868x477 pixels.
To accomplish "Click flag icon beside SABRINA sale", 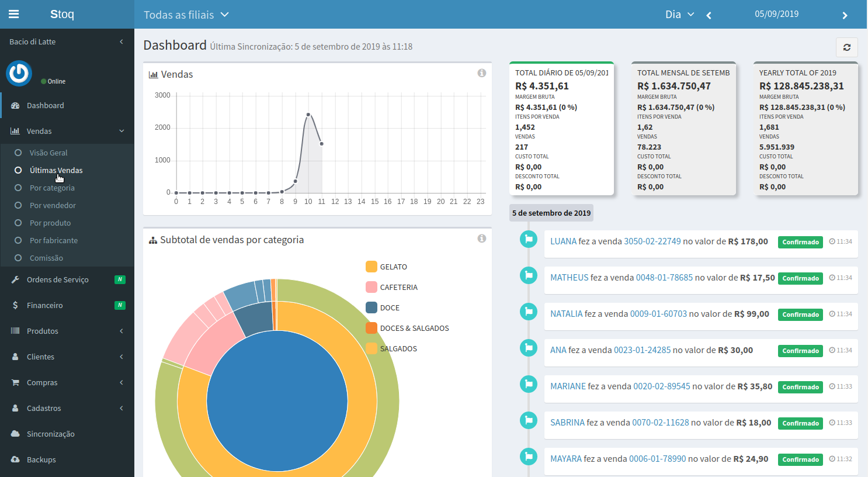I will coord(529,420).
